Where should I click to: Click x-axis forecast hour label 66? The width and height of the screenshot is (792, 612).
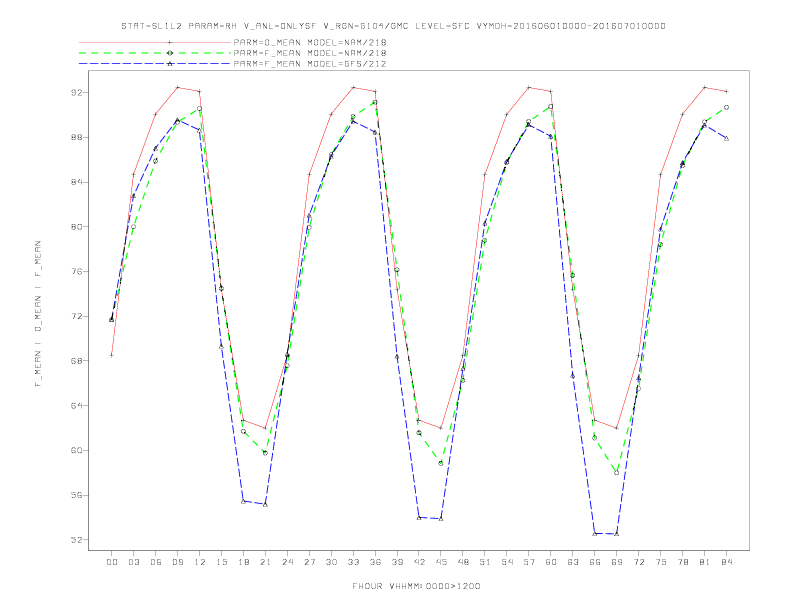click(x=595, y=562)
